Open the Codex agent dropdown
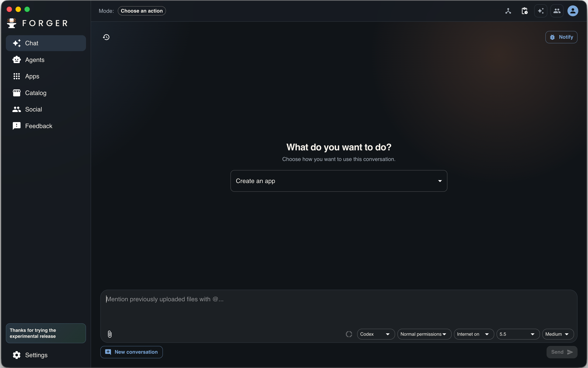The height and width of the screenshot is (368, 588). coord(376,334)
